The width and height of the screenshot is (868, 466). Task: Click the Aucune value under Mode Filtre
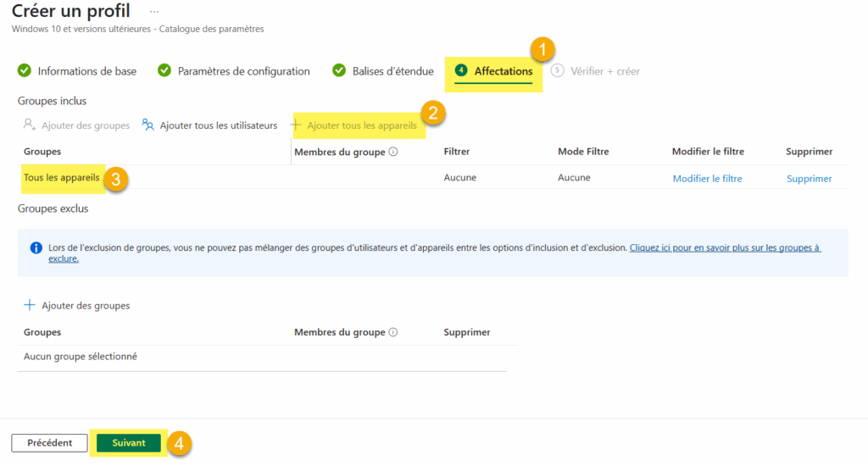574,178
